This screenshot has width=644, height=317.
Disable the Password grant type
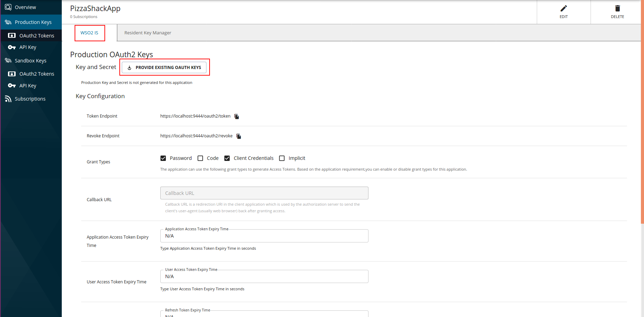point(163,158)
